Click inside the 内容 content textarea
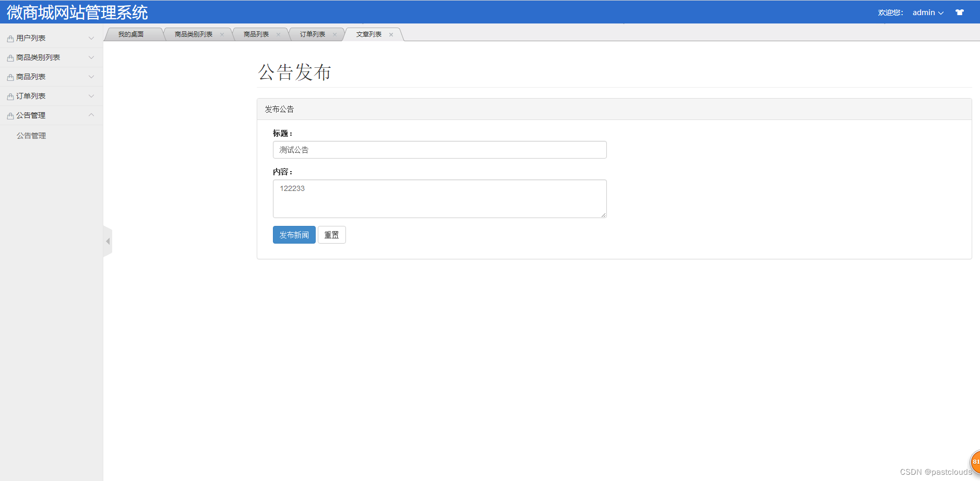This screenshot has width=980, height=481. pyautogui.click(x=439, y=199)
